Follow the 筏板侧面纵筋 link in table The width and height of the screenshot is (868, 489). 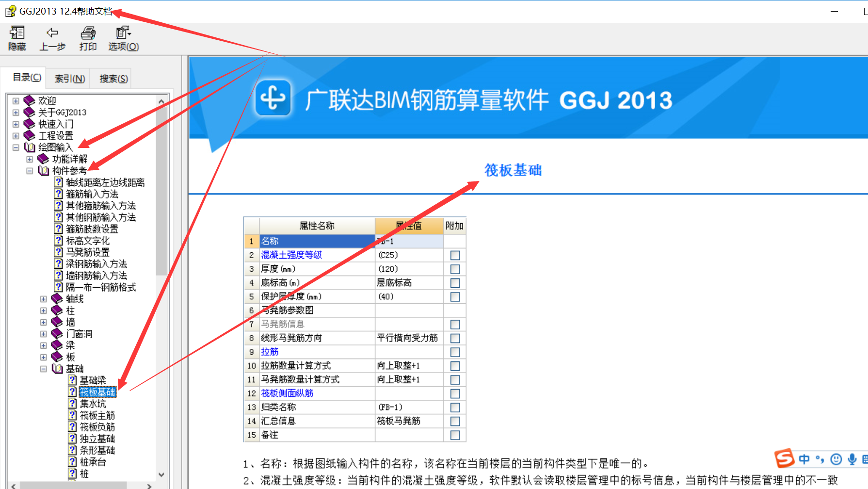(x=287, y=393)
